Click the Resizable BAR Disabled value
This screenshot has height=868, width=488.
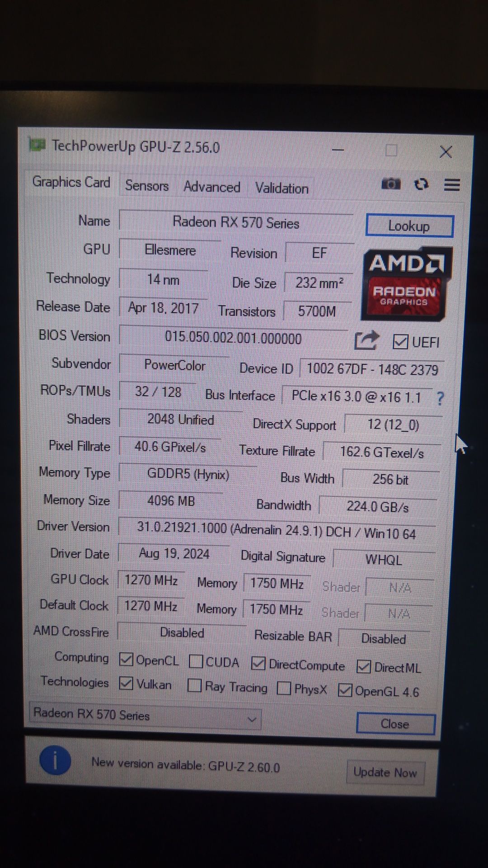click(x=384, y=639)
